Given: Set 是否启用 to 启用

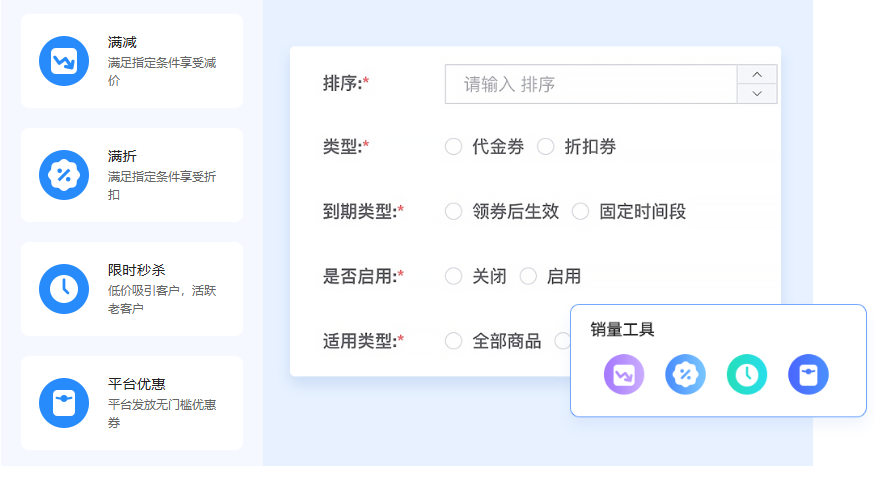Looking at the screenshot, I should (x=528, y=276).
